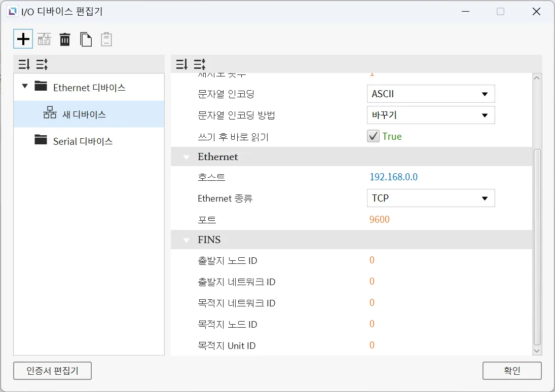Open the 문자열 인코딩 방법 dropdown
The image size is (555, 392).
tap(430, 115)
